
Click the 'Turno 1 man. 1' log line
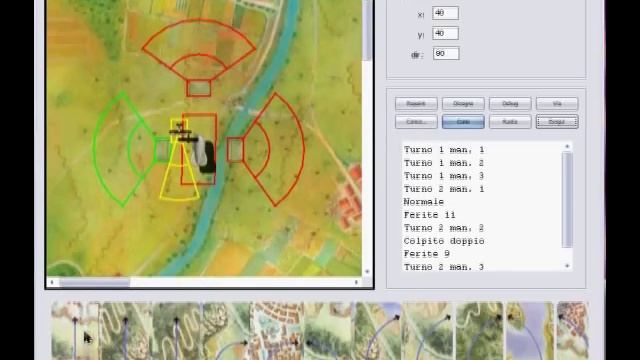[x=444, y=150]
